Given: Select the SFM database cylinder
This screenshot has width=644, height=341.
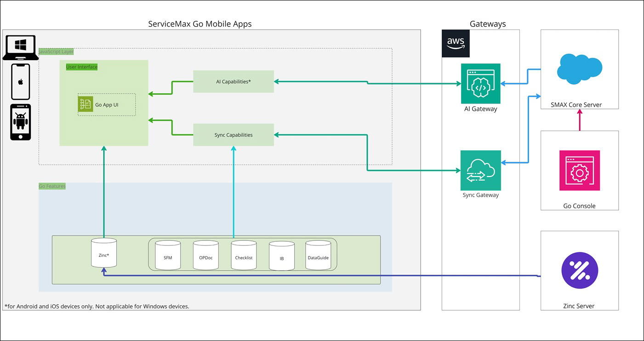Looking at the screenshot, I should click(x=168, y=256).
